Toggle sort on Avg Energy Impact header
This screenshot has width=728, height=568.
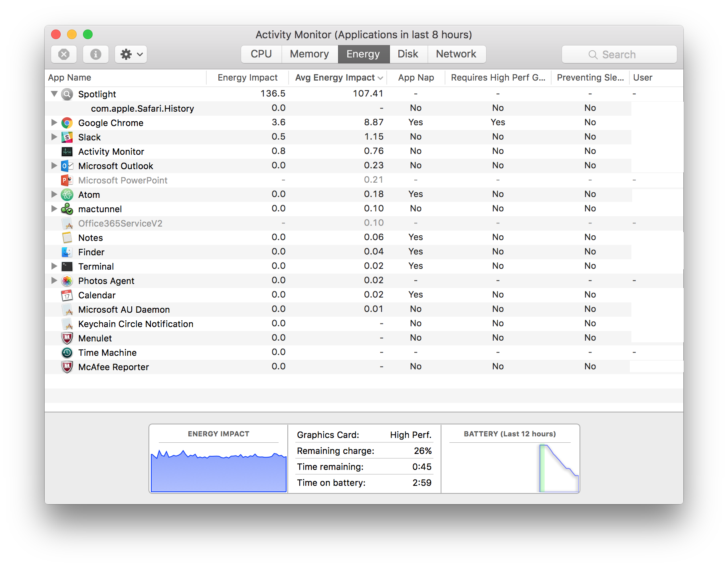338,78
